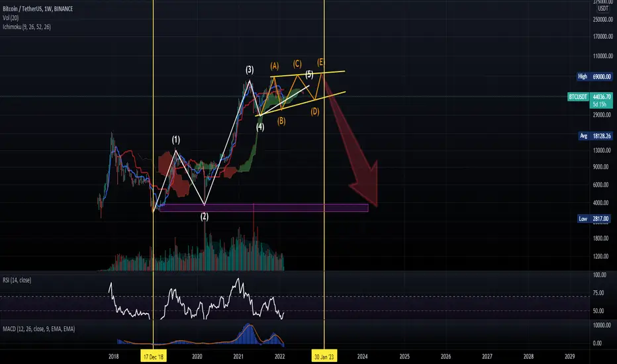Screen dimensions: 617x364
Task: Click the 2024 label on time axis
Action: click(362, 357)
